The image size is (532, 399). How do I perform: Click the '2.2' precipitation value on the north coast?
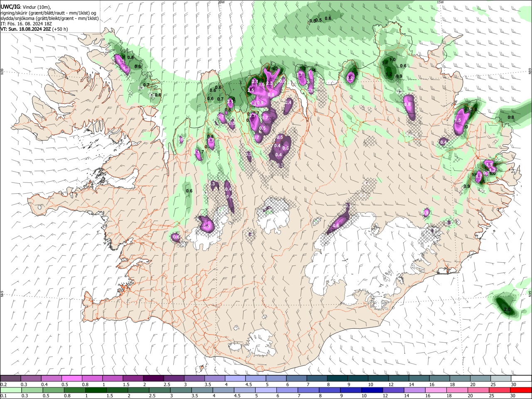[x=350, y=78]
